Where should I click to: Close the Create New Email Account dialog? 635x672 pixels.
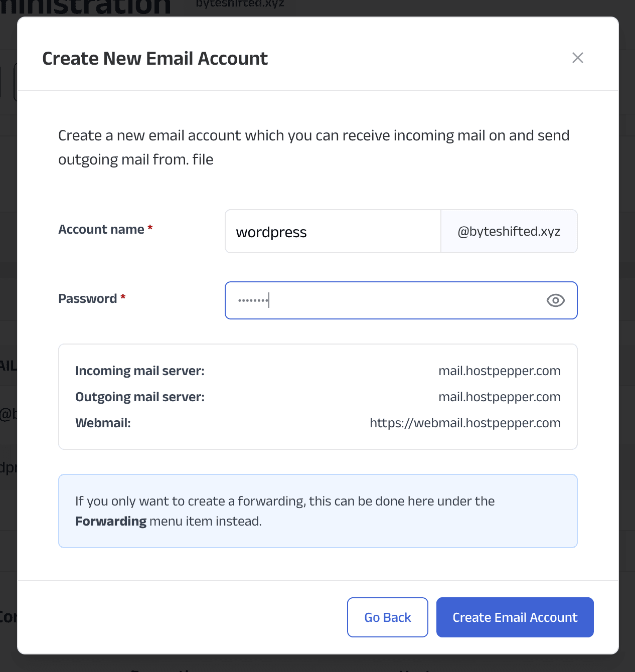578,58
